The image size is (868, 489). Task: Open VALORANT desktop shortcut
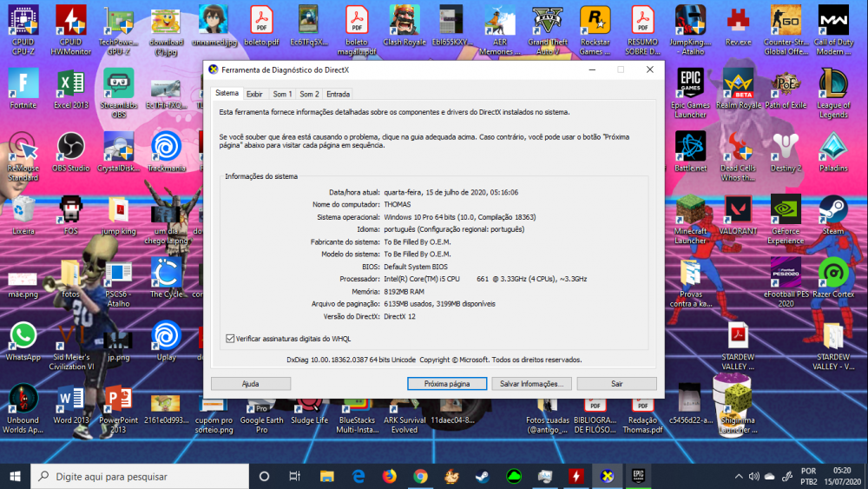point(738,215)
